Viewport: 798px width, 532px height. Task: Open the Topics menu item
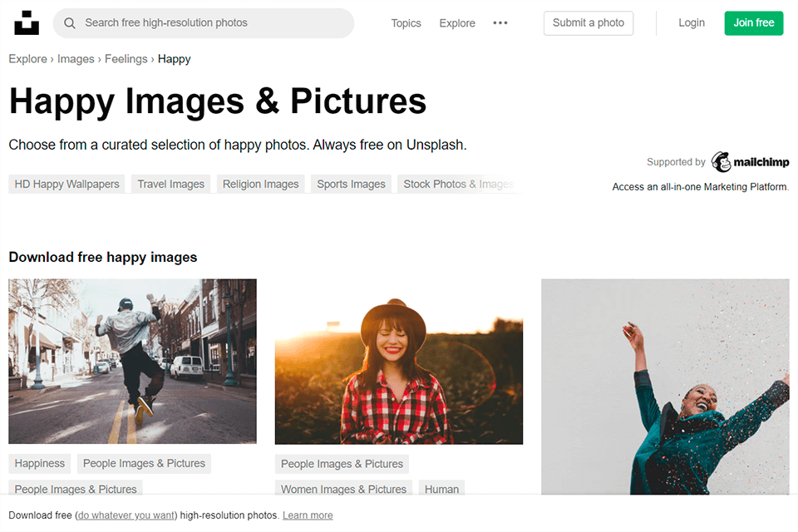tap(406, 23)
